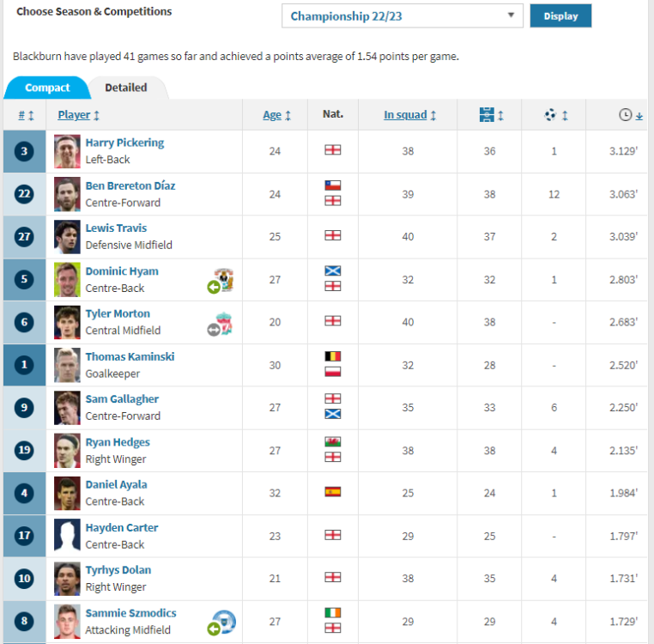
Task: Sort table by shirt number column
Action: pos(26,115)
